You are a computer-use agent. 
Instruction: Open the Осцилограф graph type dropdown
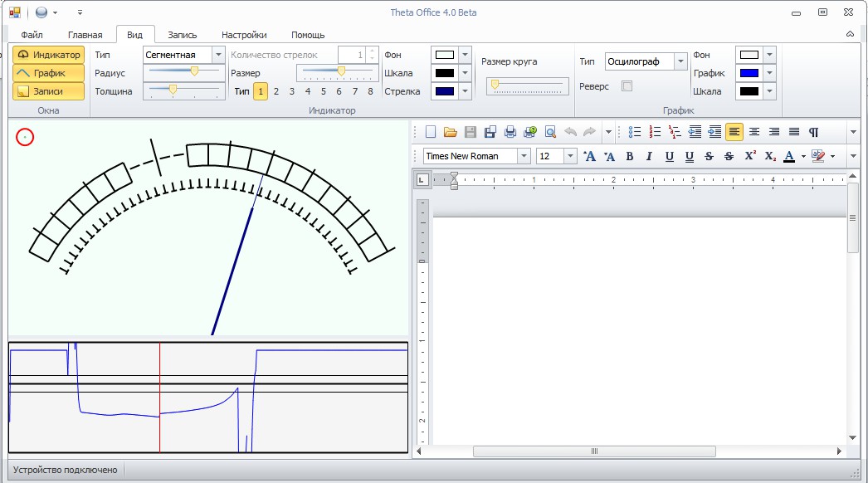pos(680,61)
